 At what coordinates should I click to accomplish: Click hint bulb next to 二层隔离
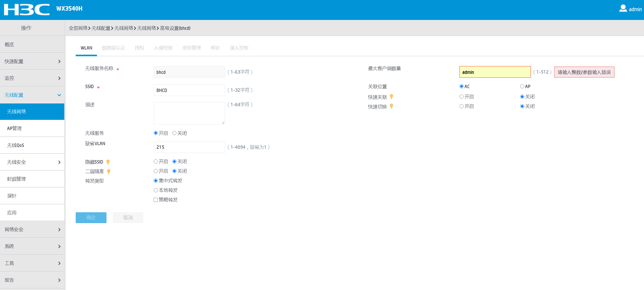pos(109,172)
